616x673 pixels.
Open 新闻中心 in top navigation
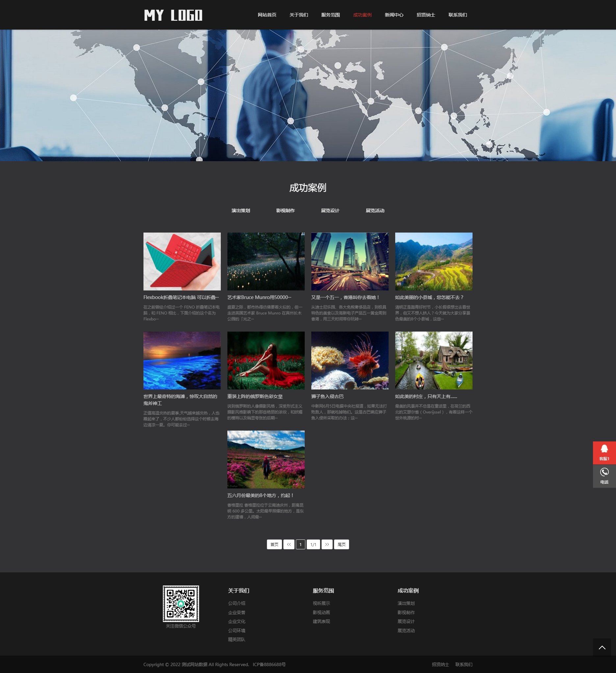click(x=394, y=15)
